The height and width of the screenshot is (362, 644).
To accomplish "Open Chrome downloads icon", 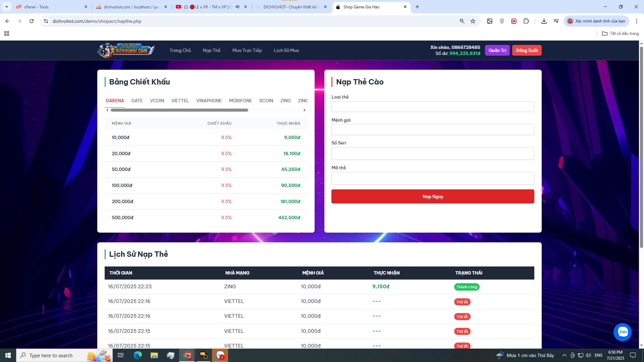I will click(544, 21).
